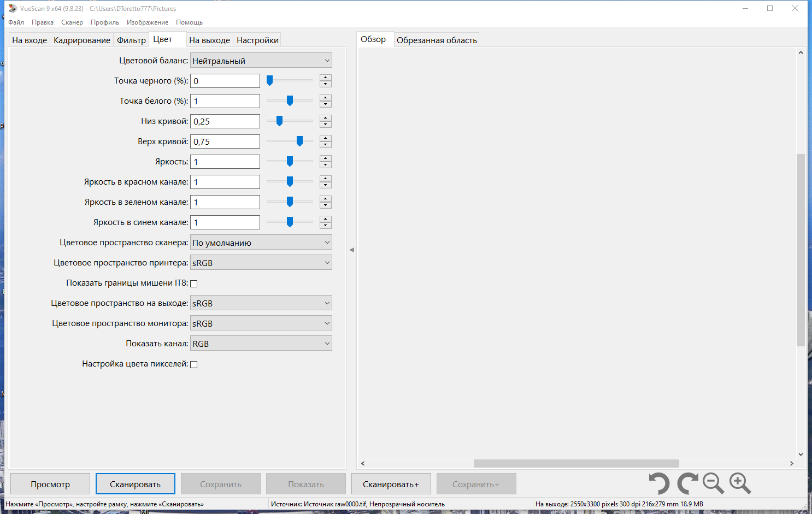Select the Обрезанная область tab
The image size is (812, 514).
tap(437, 40)
